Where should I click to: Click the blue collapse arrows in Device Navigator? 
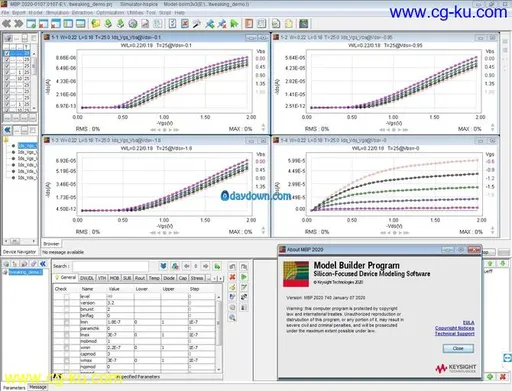(x=7, y=130)
